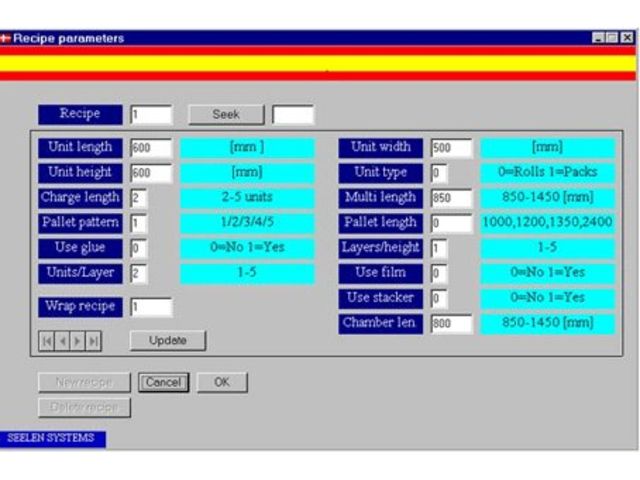640x480 pixels.
Task: Minimize the Recipe parameters window
Action: pos(599,38)
